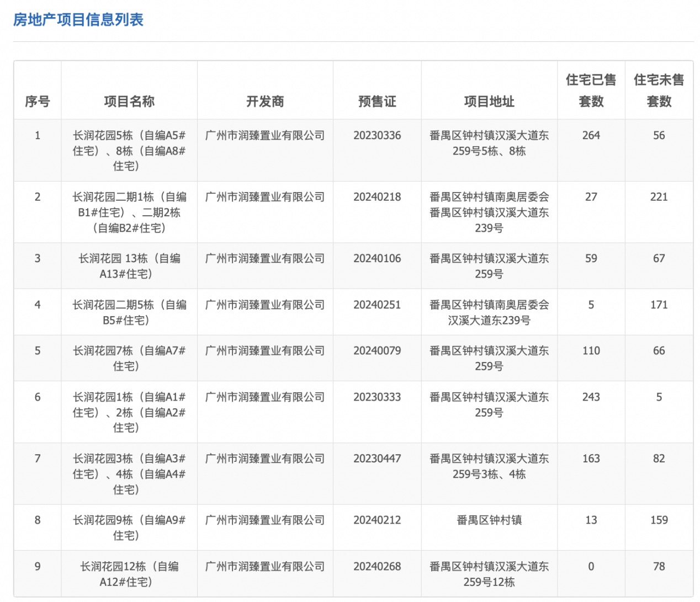Click the 房地产项目信息列表 heading
The width and height of the screenshot is (700, 602).
click(x=78, y=20)
